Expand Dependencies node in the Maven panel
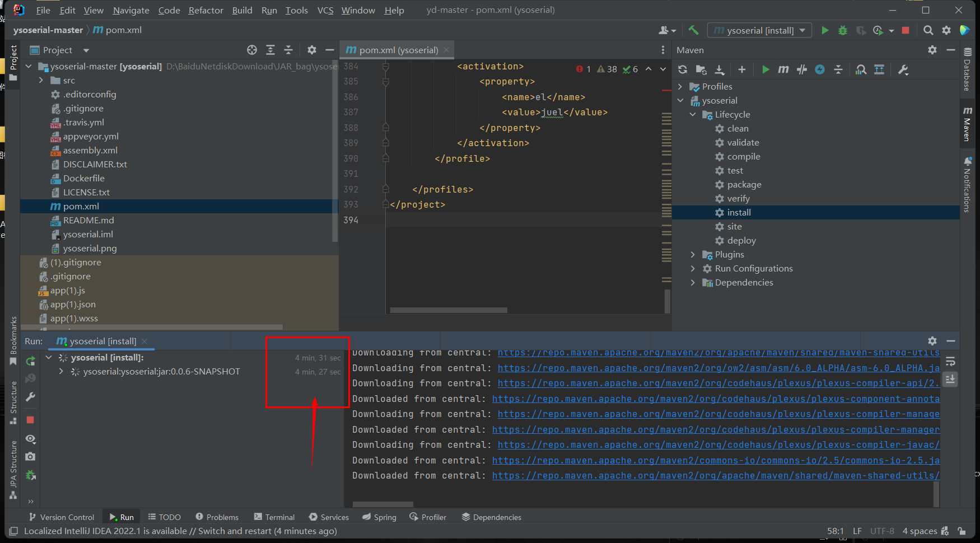Screen dimensions: 980x543 click(x=693, y=283)
